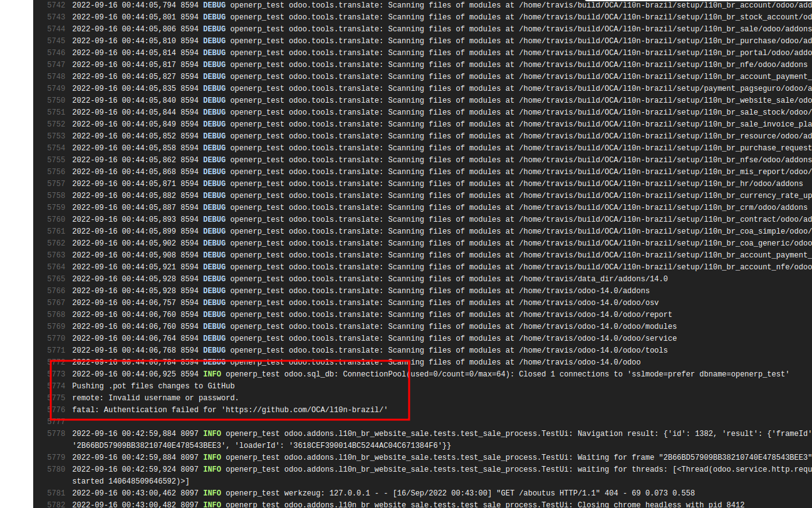812x508 pixels.
Task: Click the loaderId continuation line below 5778
Action: point(261,445)
